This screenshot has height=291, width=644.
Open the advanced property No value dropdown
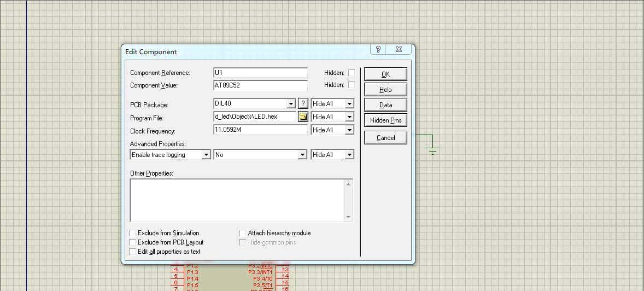coord(302,155)
